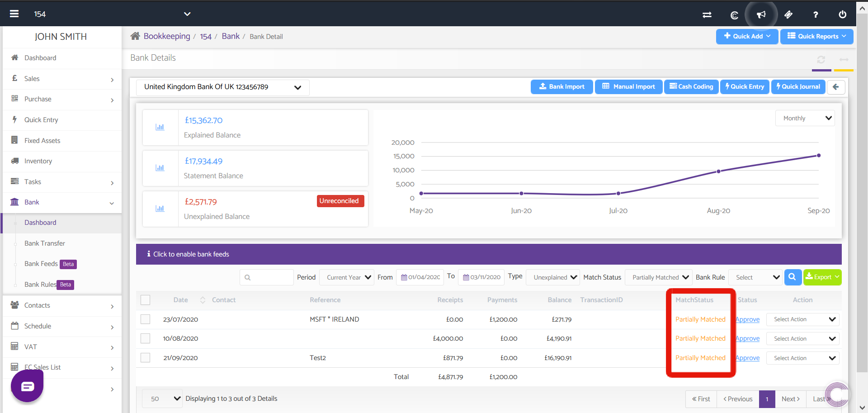The width and height of the screenshot is (868, 413).
Task: Open announcements megaphone icon
Action: [x=761, y=14]
